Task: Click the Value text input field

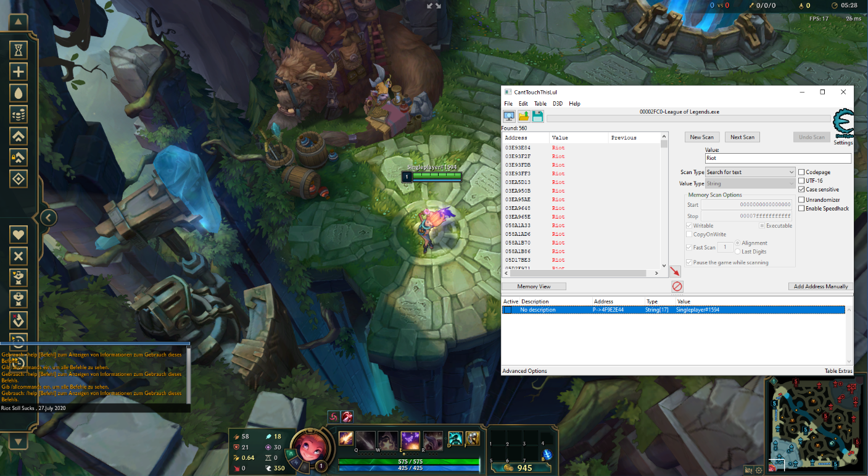Action: tap(777, 159)
